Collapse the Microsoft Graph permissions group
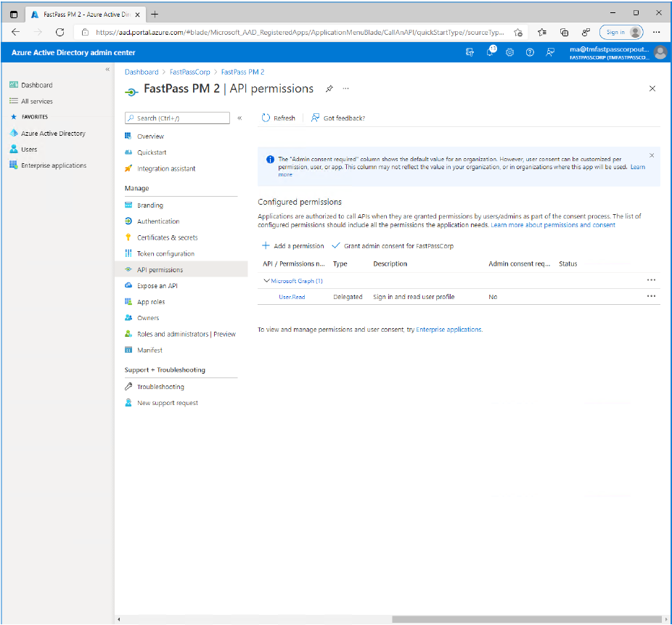Screen dimensions: 672x625 pos(267,281)
